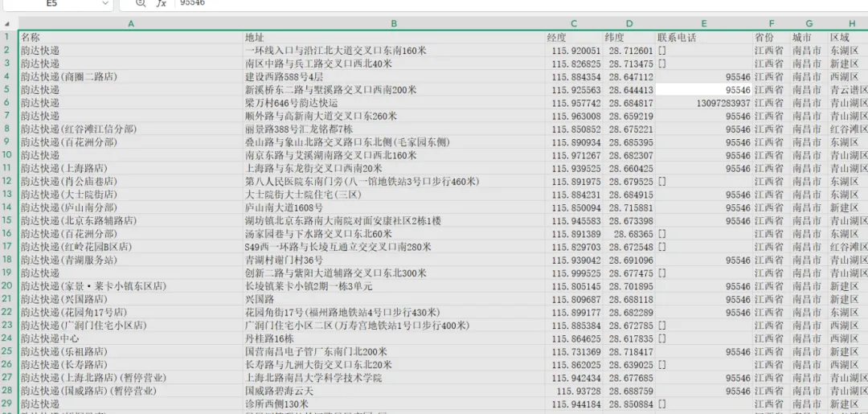
Task: Select row 29 header
Action: pos(8,404)
